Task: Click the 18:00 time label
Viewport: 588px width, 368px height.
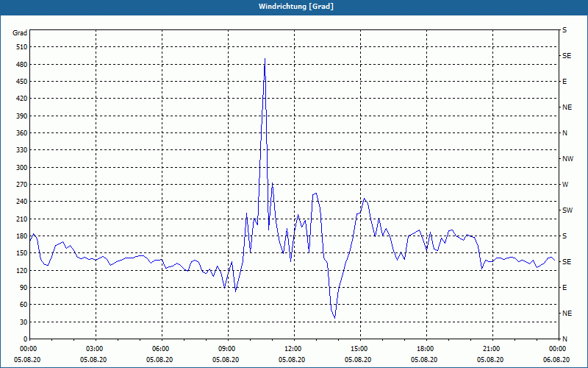Action: click(426, 349)
